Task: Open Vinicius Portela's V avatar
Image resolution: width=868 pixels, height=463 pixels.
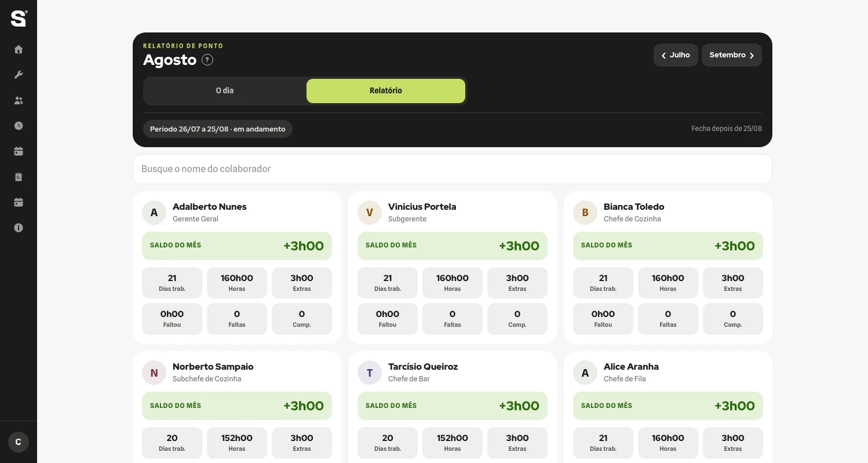Action: pyautogui.click(x=370, y=213)
